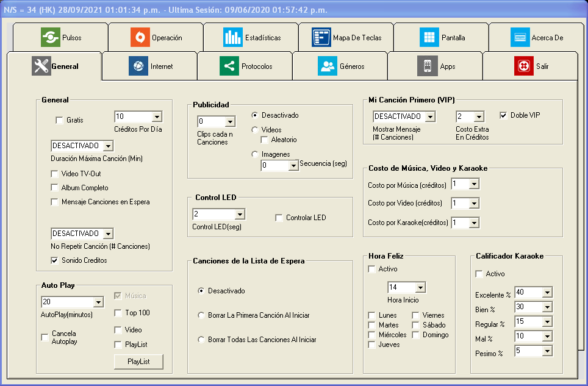588x386 pixels.
Task: Enable the Calificador Karaoke Activo checkbox
Action: pyautogui.click(x=479, y=274)
